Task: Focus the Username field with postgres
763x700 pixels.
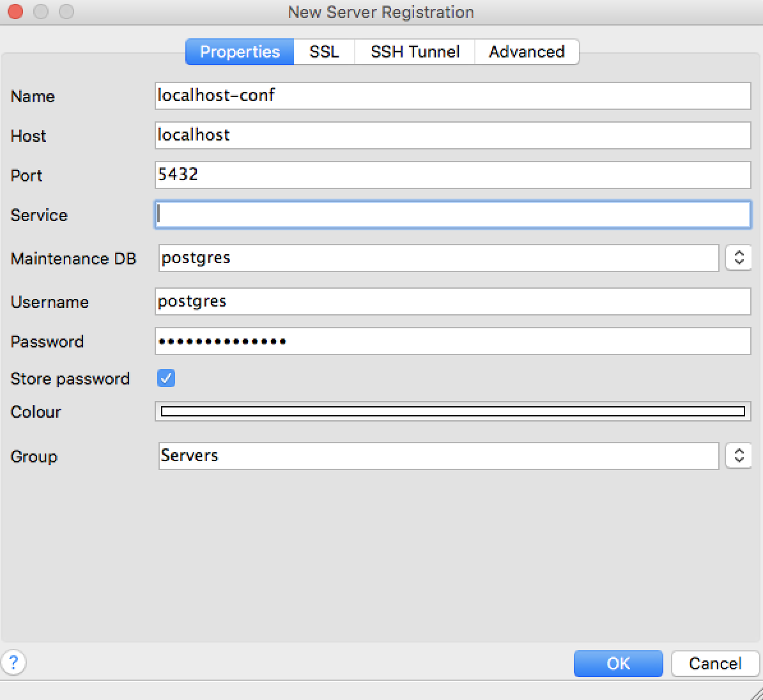Action: (x=452, y=301)
